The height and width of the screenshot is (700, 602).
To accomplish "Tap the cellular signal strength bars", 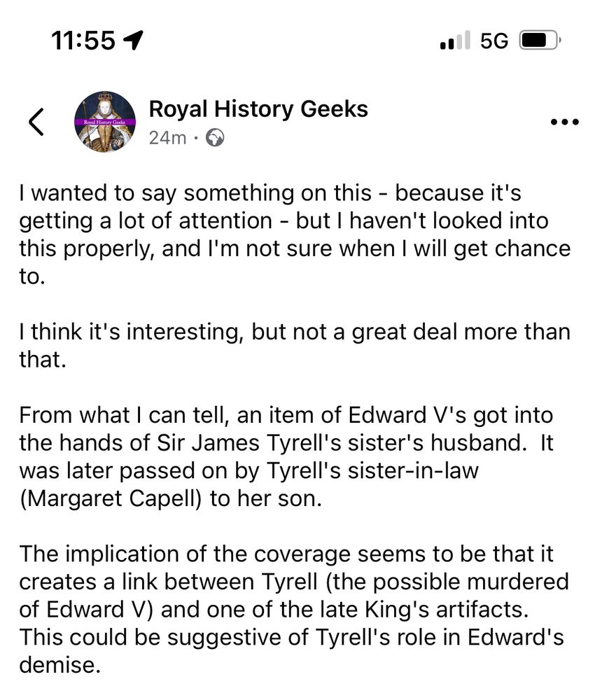I will coord(454,40).
